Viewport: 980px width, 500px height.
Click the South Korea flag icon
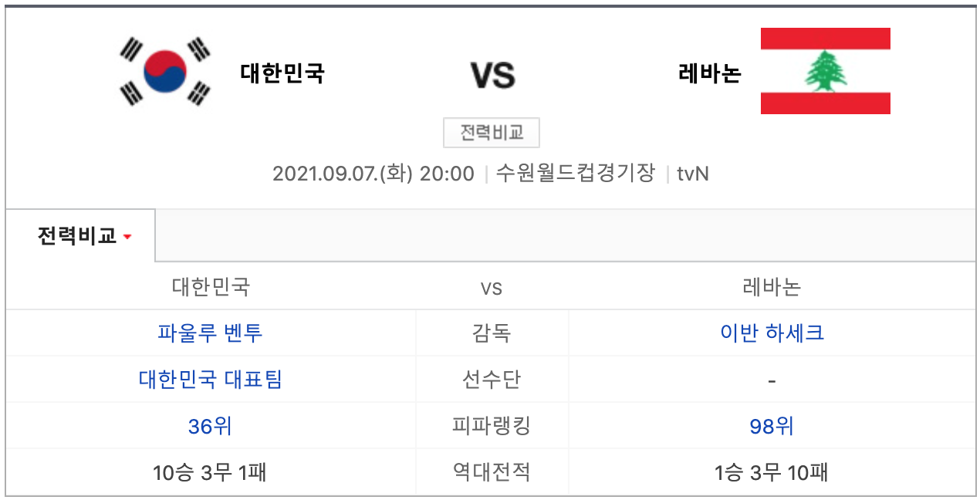(165, 71)
